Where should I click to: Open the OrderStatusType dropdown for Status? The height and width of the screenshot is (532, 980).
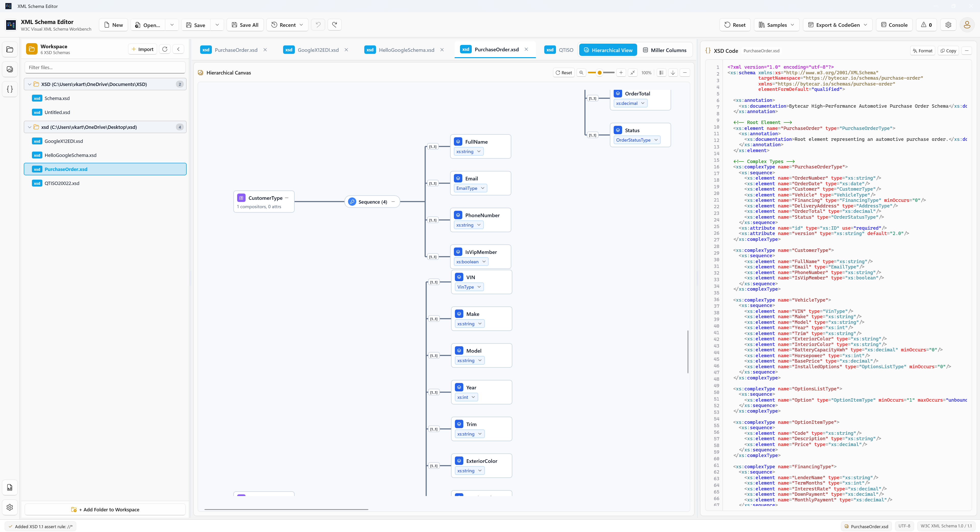coord(637,140)
